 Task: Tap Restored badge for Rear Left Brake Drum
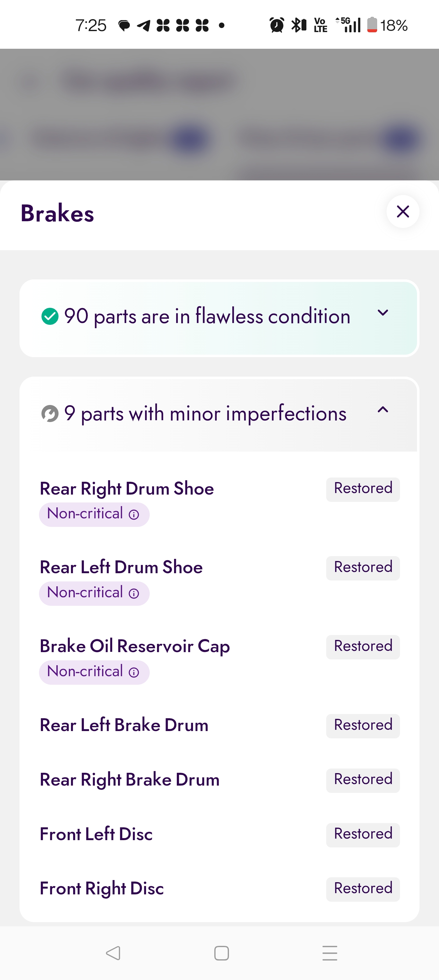(x=362, y=726)
